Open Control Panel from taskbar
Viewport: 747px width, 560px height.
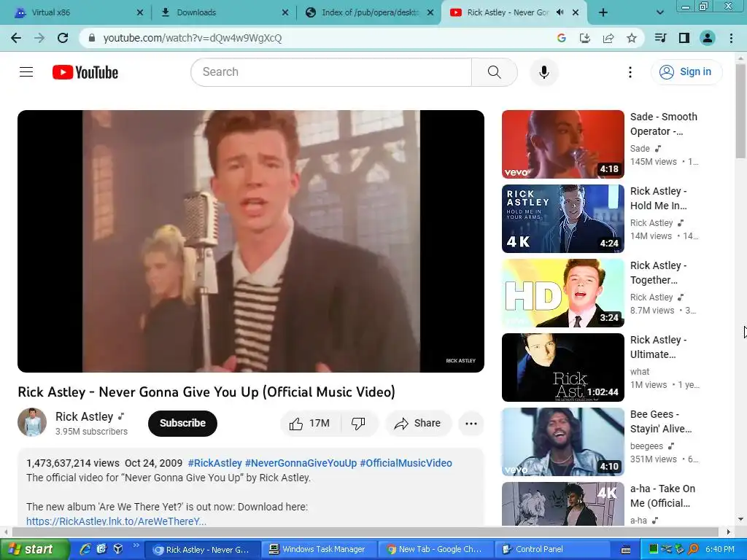(x=551, y=550)
